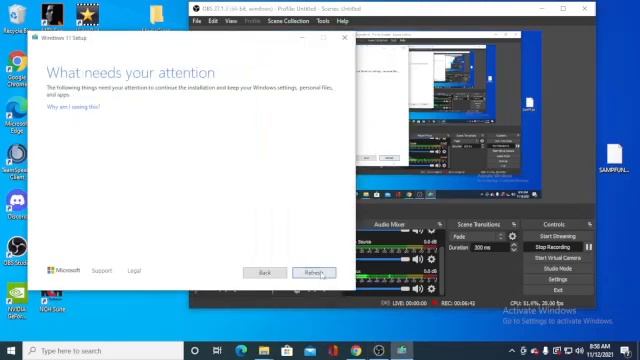This screenshot has width=640, height=360.
Task: Click Start Streaming in OBS Controls
Action: click(x=558, y=236)
